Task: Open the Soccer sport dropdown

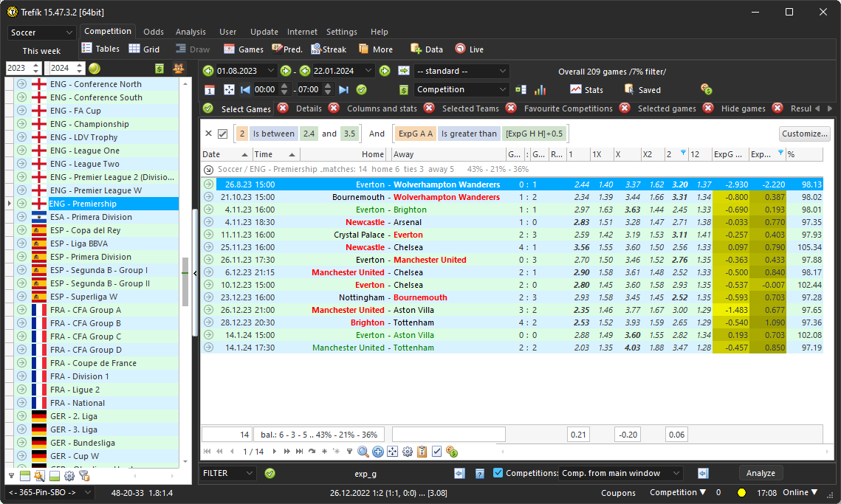Action: click(x=41, y=32)
